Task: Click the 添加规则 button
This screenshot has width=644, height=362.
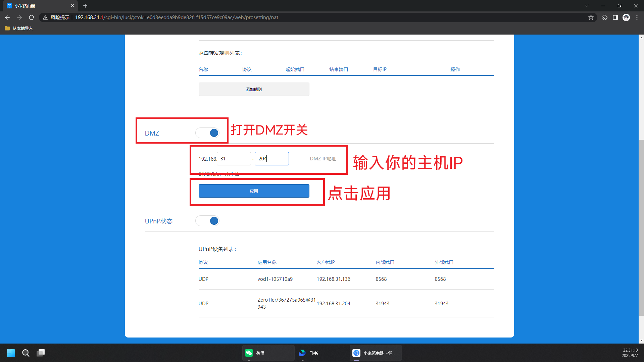Action: pyautogui.click(x=254, y=90)
